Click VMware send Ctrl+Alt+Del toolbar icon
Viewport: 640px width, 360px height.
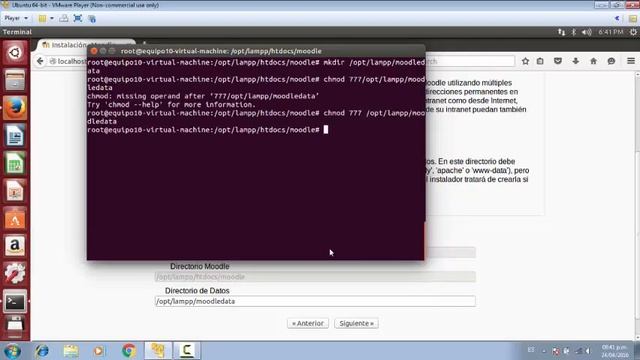coord(64,18)
